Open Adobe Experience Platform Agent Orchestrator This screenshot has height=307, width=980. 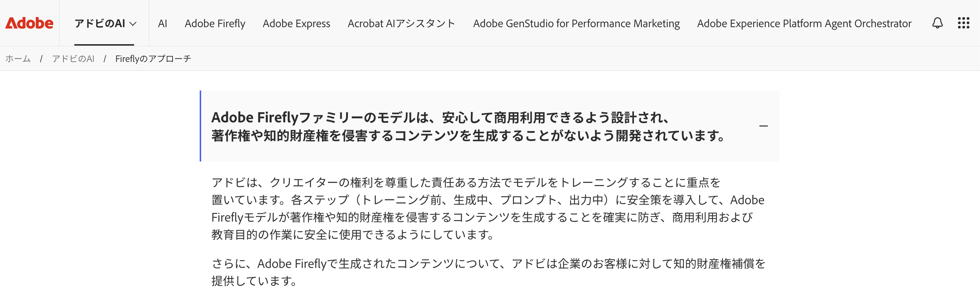804,24
